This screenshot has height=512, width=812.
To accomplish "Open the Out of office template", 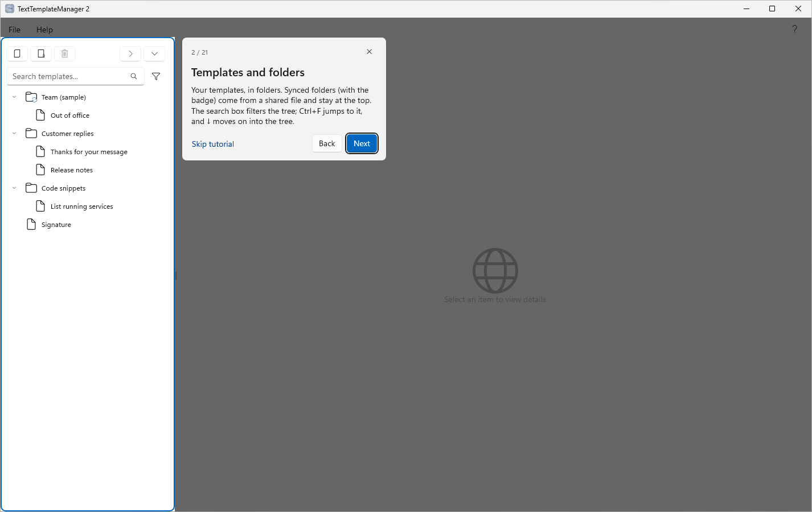I will click(70, 115).
